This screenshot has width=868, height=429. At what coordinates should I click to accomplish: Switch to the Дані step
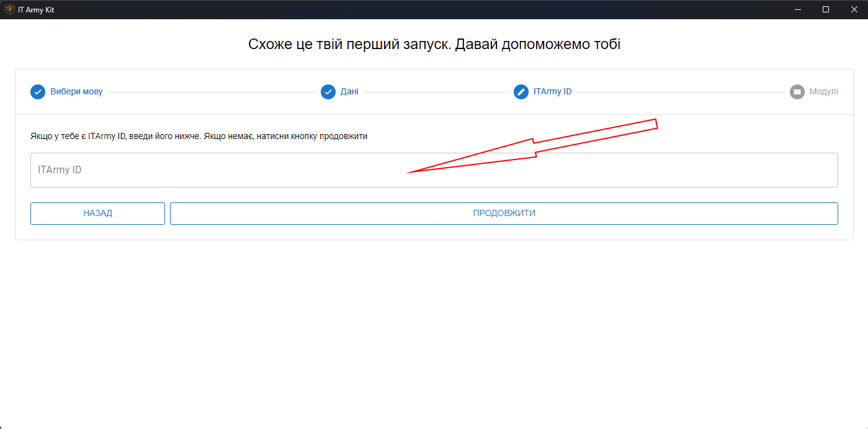pos(349,91)
